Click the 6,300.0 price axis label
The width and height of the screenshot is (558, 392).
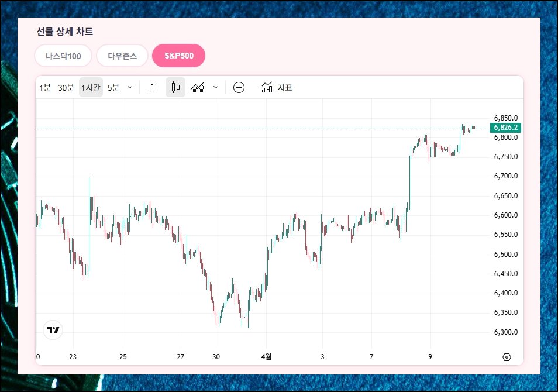pyautogui.click(x=506, y=332)
